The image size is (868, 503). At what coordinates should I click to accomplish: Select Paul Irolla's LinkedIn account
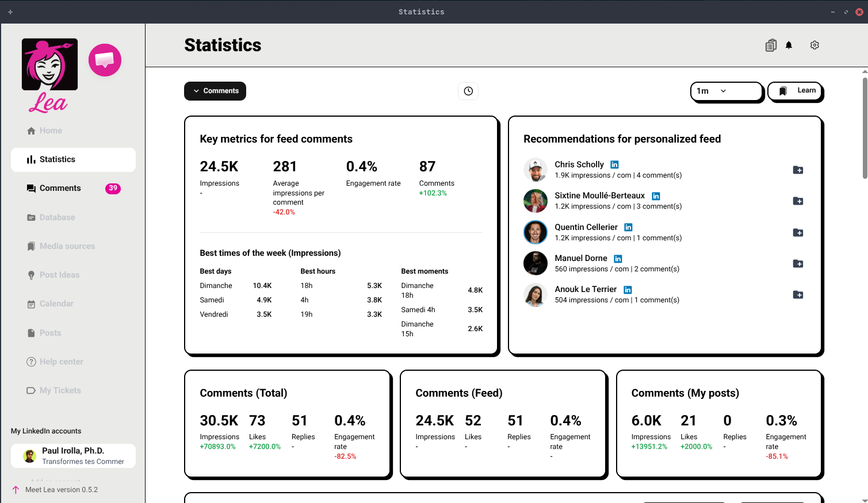click(73, 455)
